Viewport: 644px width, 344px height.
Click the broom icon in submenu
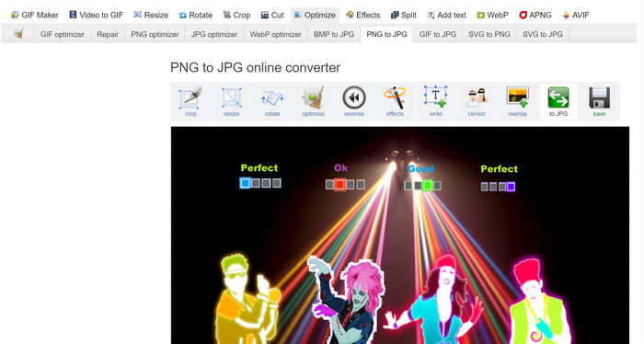point(18,34)
